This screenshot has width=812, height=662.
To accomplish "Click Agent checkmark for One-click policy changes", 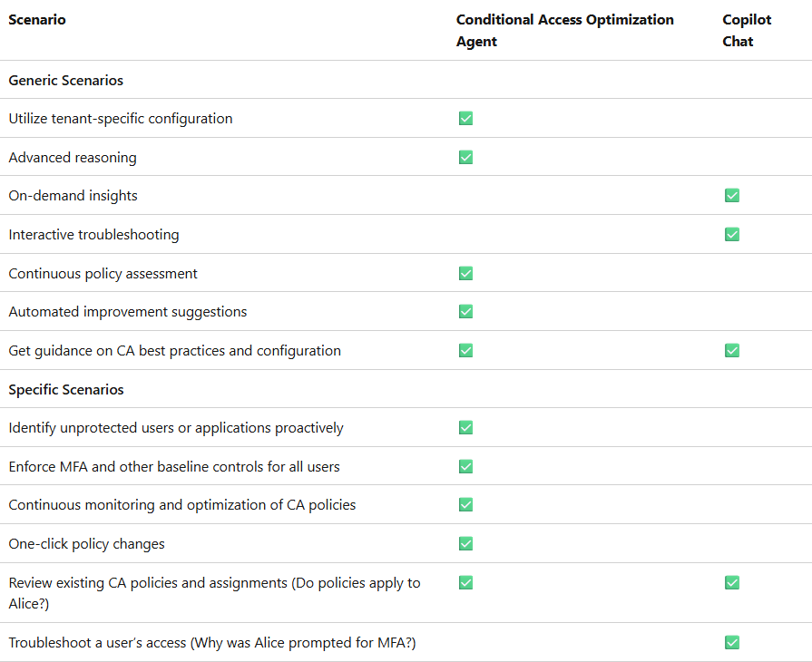I will pos(465,543).
